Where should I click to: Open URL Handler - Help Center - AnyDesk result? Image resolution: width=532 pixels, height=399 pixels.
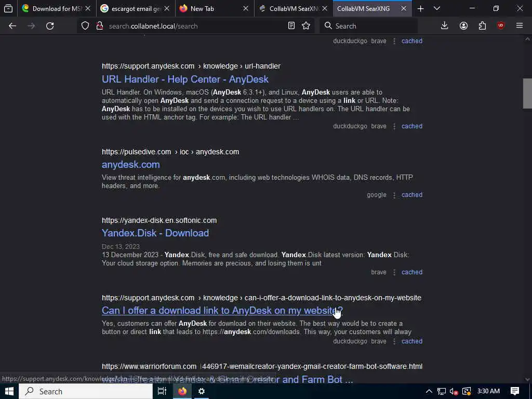coord(185,79)
